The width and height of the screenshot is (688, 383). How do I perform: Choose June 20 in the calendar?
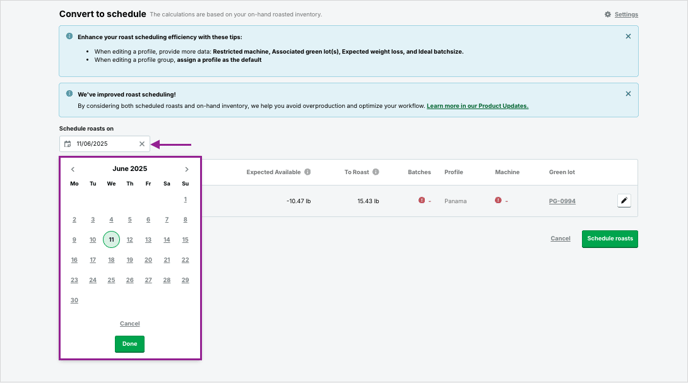tap(148, 260)
